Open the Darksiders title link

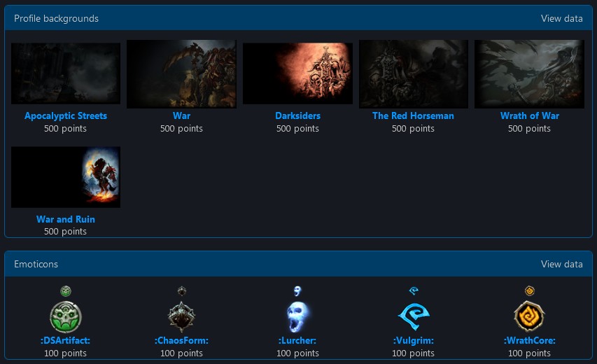(x=297, y=115)
